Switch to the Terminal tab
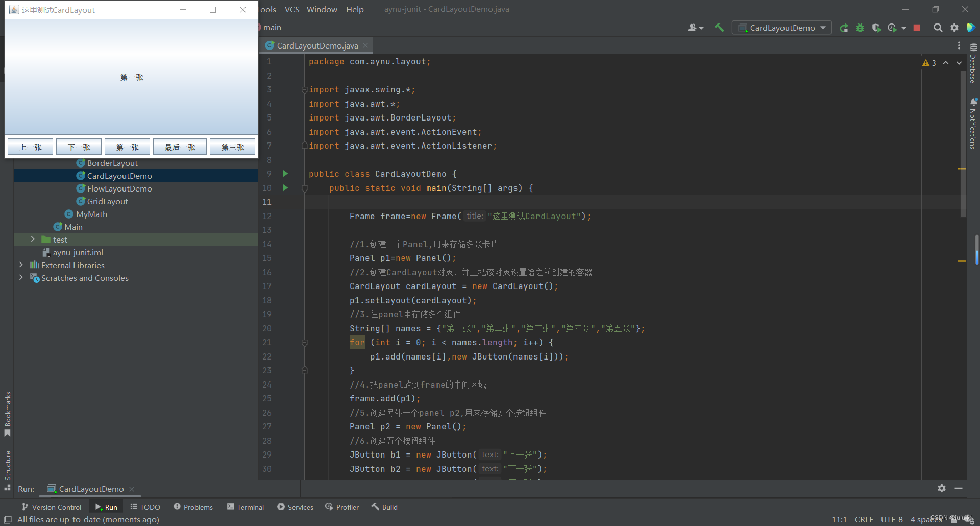The height and width of the screenshot is (526, 980). point(250,507)
